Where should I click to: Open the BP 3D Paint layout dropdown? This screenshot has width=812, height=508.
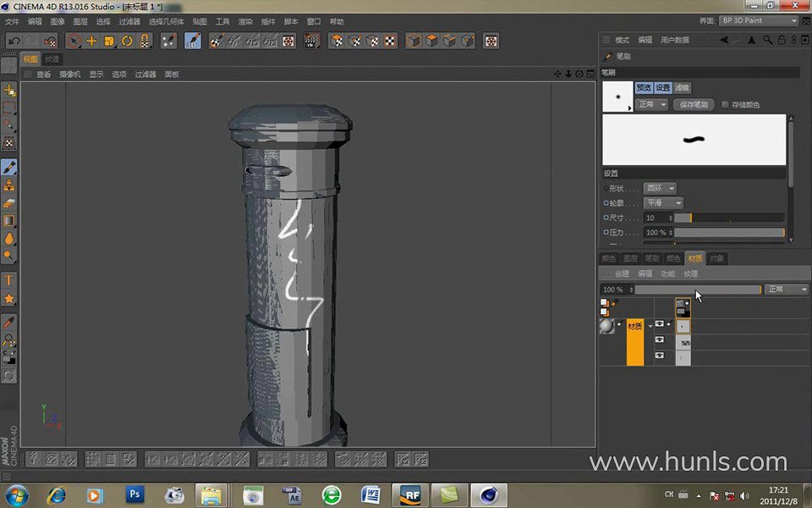click(759, 20)
